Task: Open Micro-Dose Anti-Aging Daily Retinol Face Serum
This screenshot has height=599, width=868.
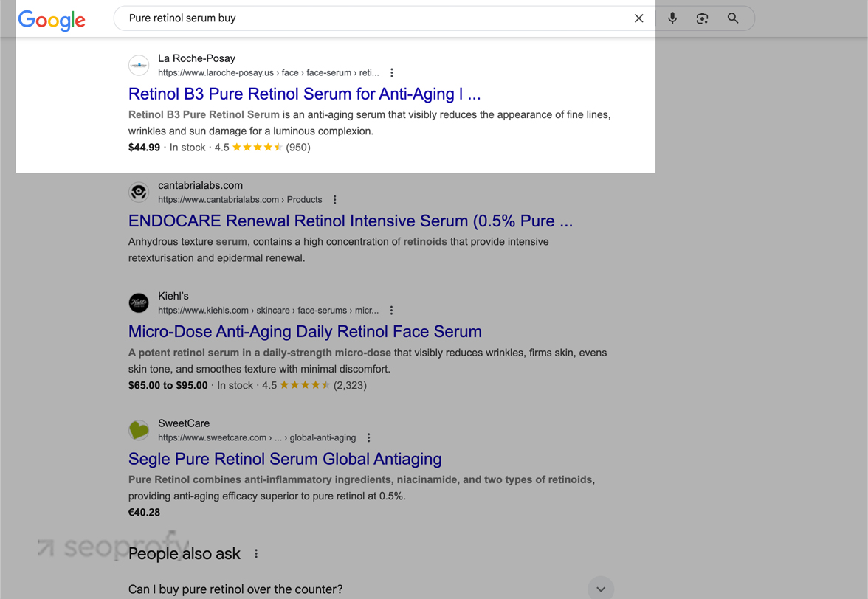Action: (x=305, y=332)
